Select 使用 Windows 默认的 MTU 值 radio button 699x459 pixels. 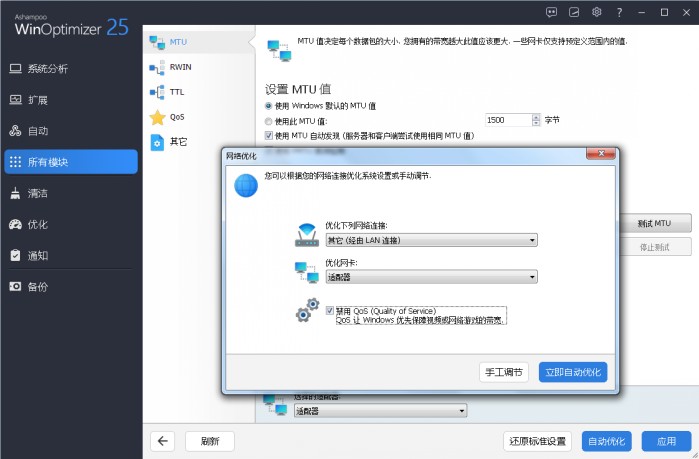(x=269, y=106)
